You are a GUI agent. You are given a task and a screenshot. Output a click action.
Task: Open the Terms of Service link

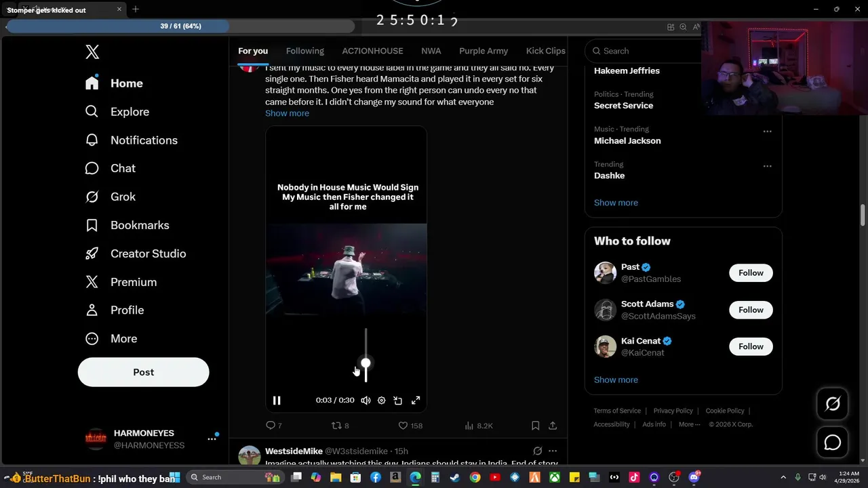point(617,411)
